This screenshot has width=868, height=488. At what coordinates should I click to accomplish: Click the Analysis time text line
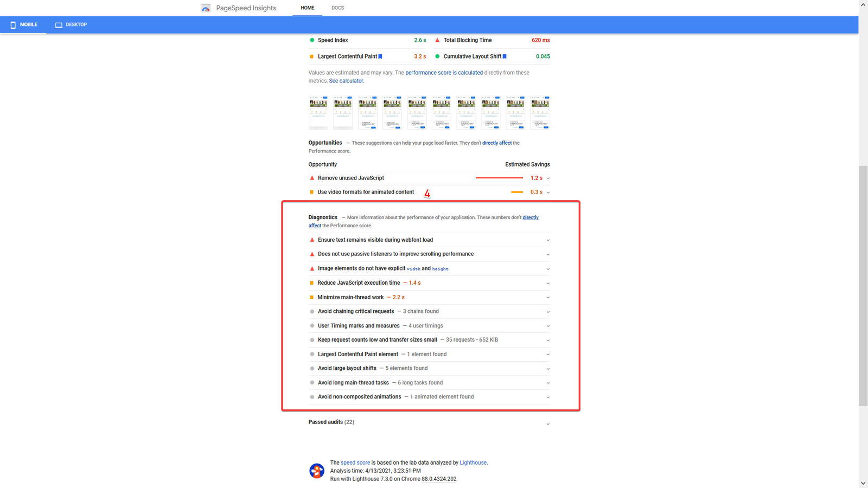(375, 471)
